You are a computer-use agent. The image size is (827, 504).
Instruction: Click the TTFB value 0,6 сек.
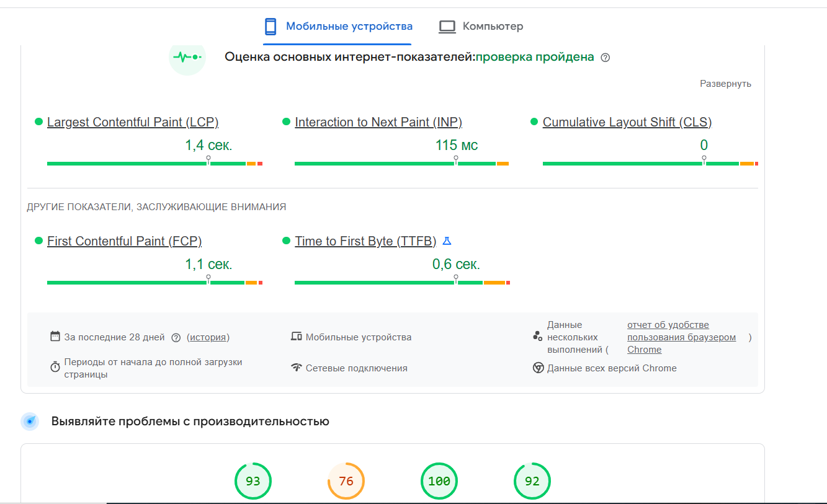click(456, 265)
